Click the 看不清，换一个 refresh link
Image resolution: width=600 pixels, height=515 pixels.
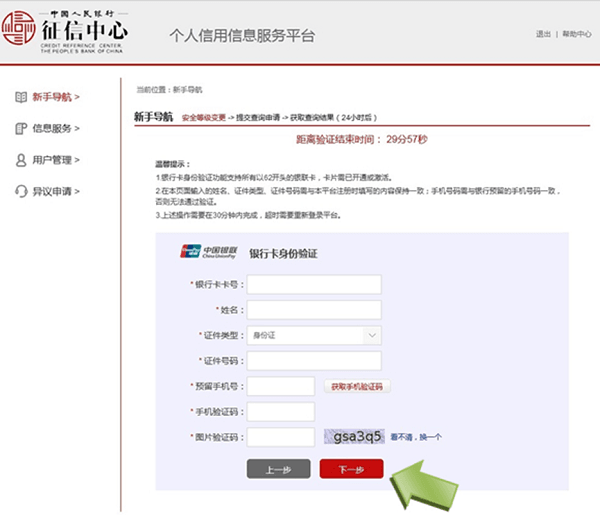tap(416, 437)
